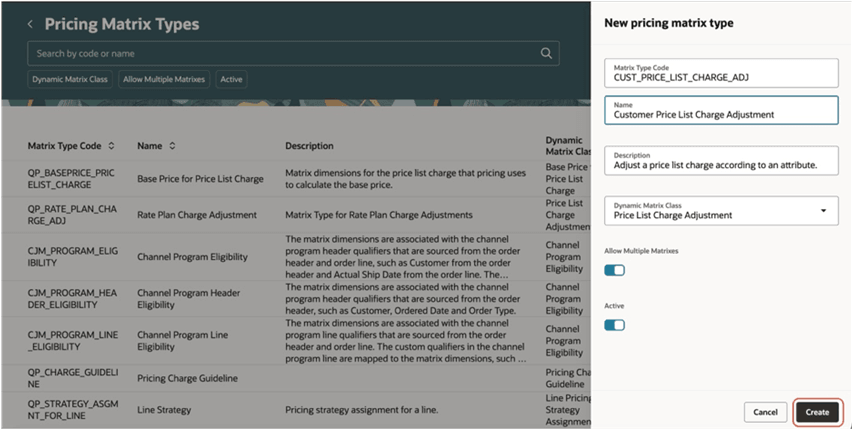
Task: Apply the Active filter chip
Action: click(x=231, y=79)
